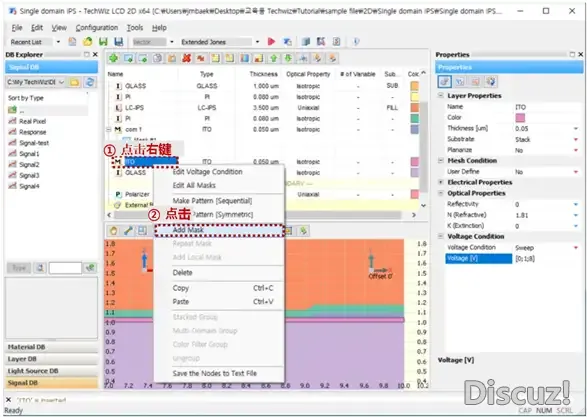
Task: Open the C:\My TechWizDB path dropdown
Action: 61,82
